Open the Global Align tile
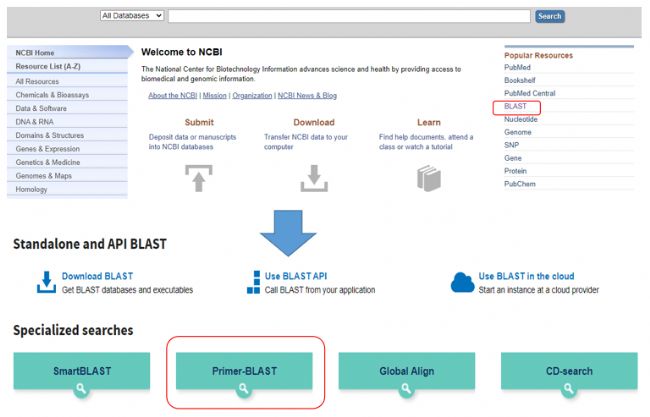Image resolution: width=650 pixels, height=417 pixels. coord(407,371)
